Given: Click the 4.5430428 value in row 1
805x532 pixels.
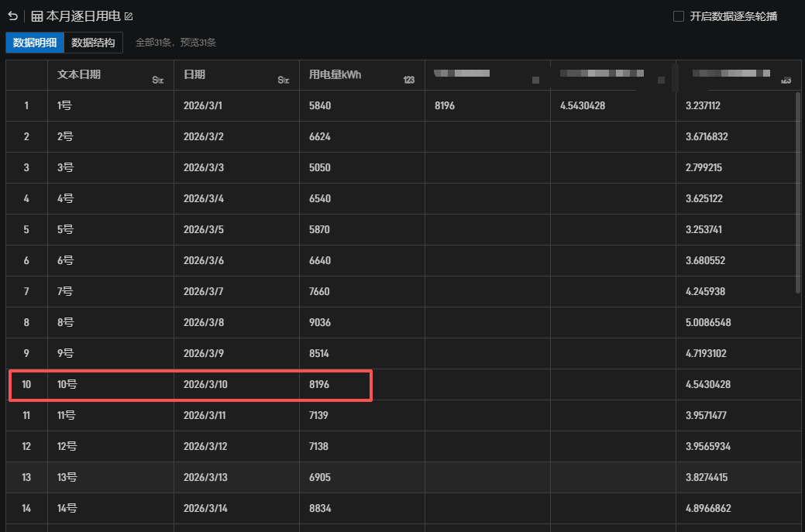Looking at the screenshot, I should tap(583, 105).
